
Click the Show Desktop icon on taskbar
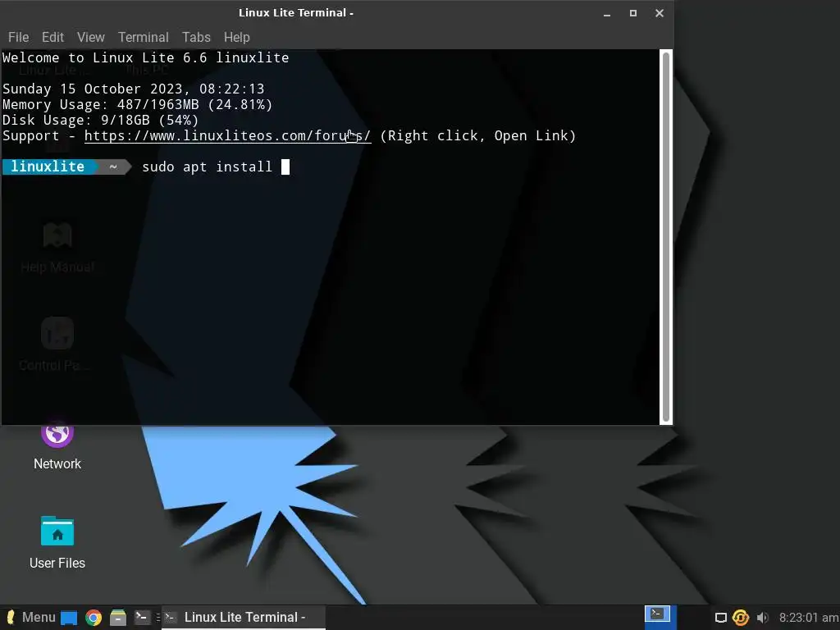[x=69, y=618]
